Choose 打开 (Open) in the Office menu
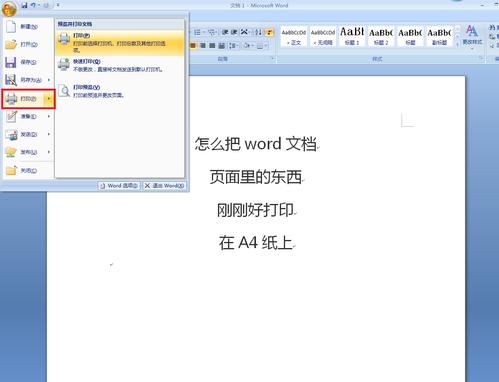The image size is (499, 382). point(28,44)
